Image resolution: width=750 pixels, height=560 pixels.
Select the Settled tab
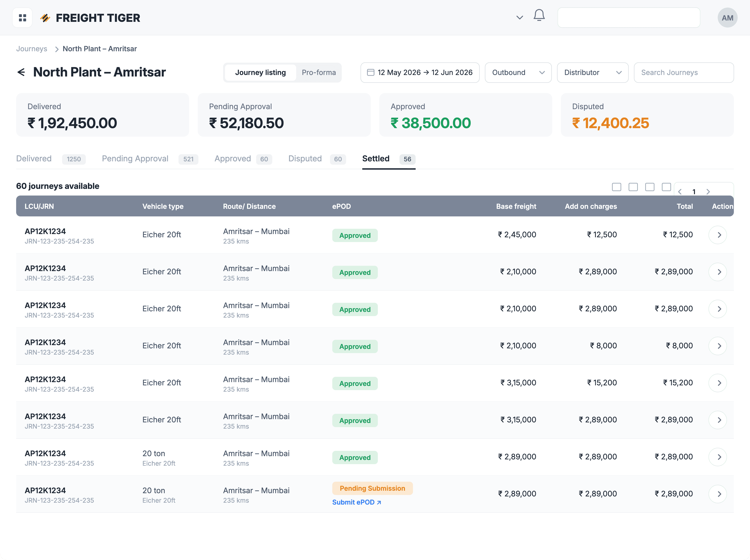click(x=388, y=159)
